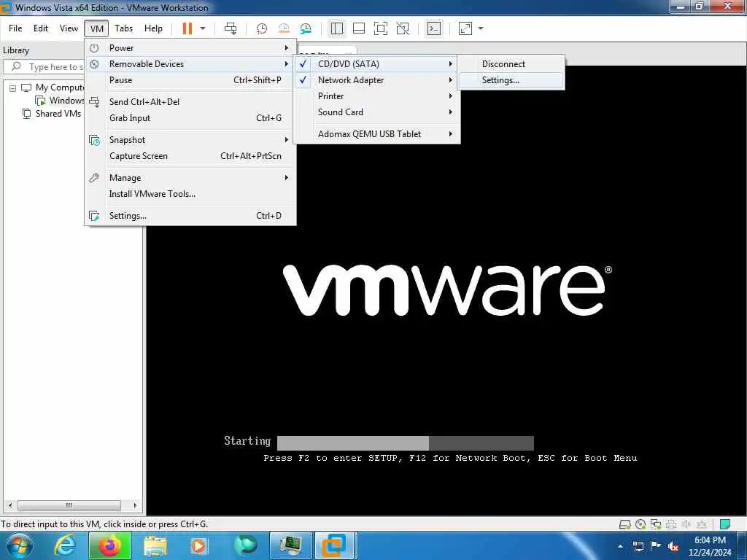Choose Disconnect for the CD/DVD drive
Image resolution: width=747 pixels, height=560 pixels.
(x=511, y=64)
